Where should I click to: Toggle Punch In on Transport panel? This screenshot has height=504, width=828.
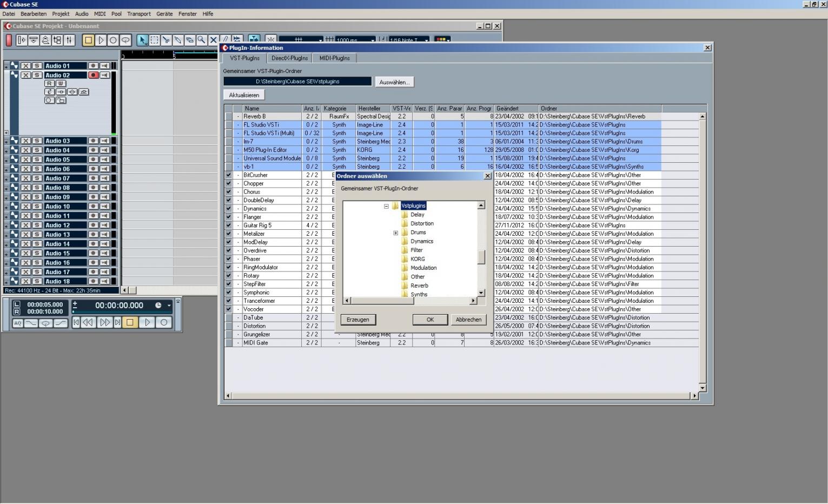click(31, 323)
